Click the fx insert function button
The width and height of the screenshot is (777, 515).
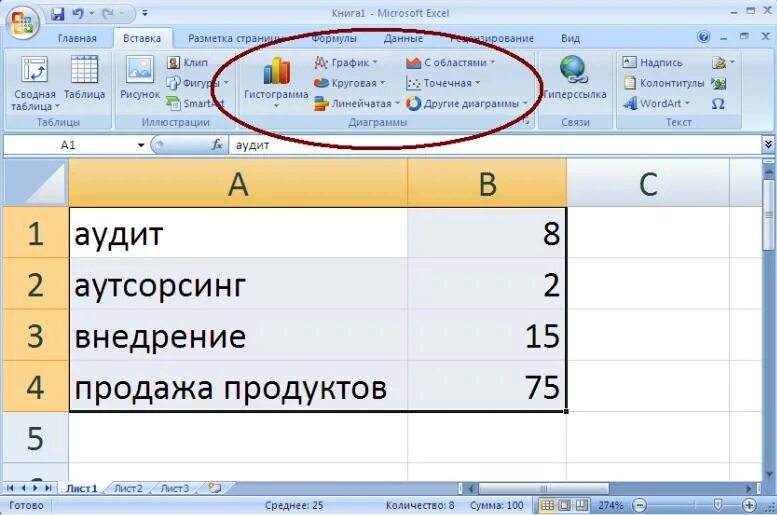tap(217, 145)
